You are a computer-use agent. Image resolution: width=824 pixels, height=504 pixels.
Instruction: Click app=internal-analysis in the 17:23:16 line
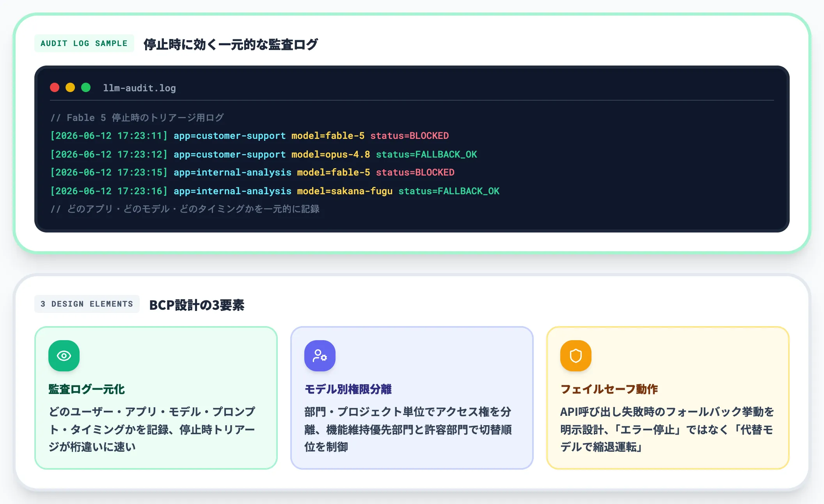[233, 191]
